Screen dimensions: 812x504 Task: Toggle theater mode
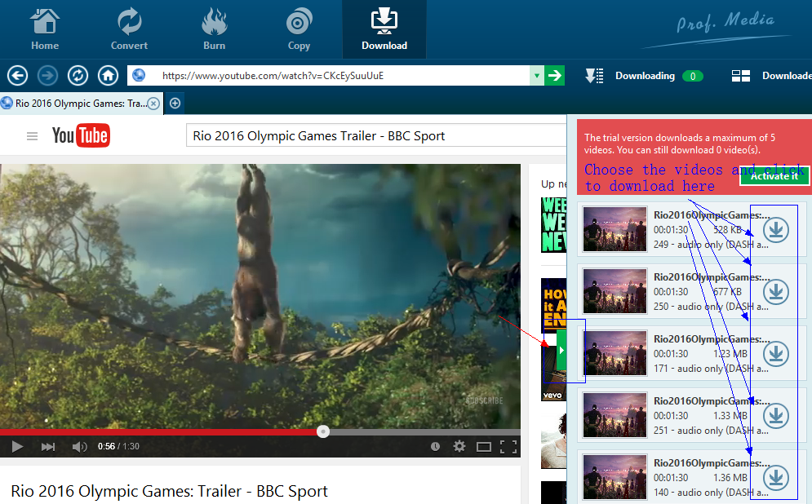click(484, 447)
